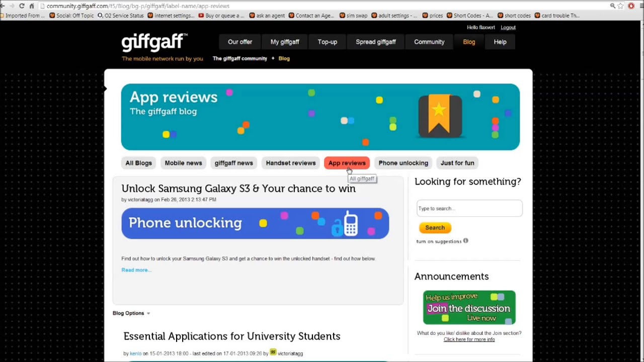Screen dimensions: 644x362
Task: Click the yellow Search button
Action: pos(435,228)
